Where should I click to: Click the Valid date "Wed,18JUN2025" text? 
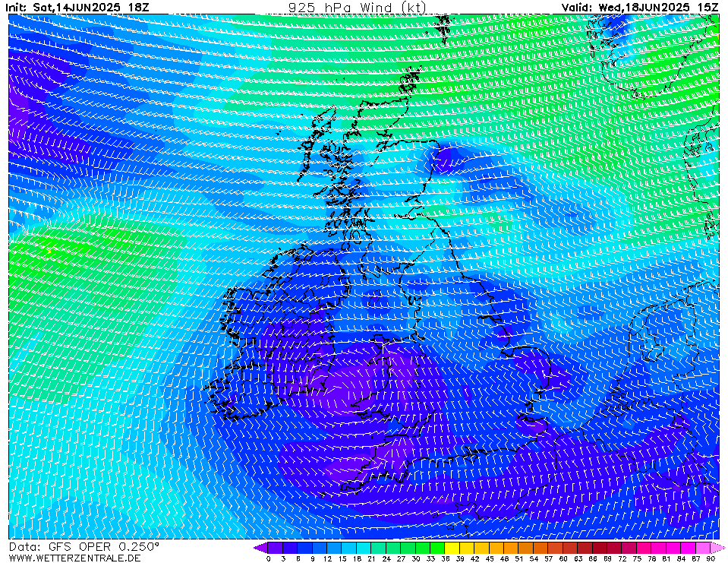(644, 8)
